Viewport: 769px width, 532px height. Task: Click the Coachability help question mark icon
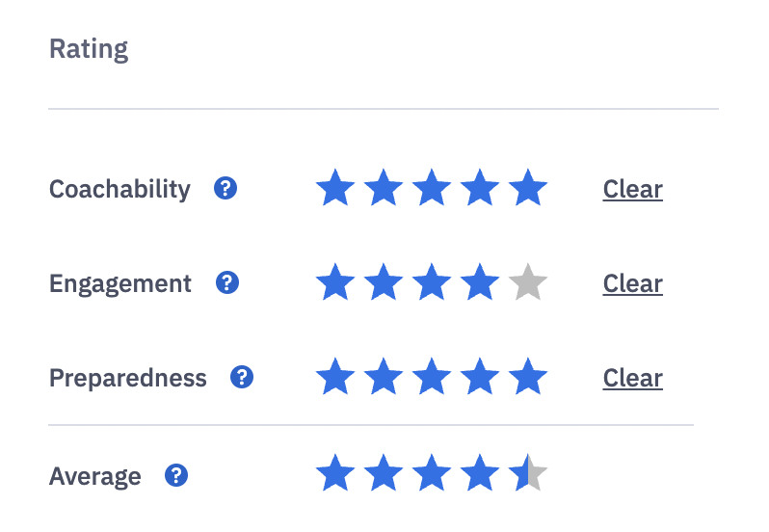225,188
